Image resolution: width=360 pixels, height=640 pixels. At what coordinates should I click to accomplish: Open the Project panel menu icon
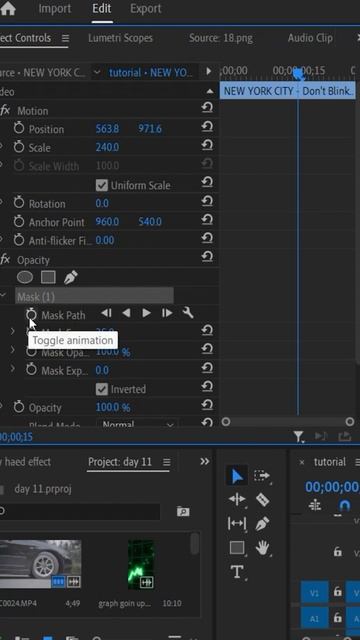pos(167,462)
